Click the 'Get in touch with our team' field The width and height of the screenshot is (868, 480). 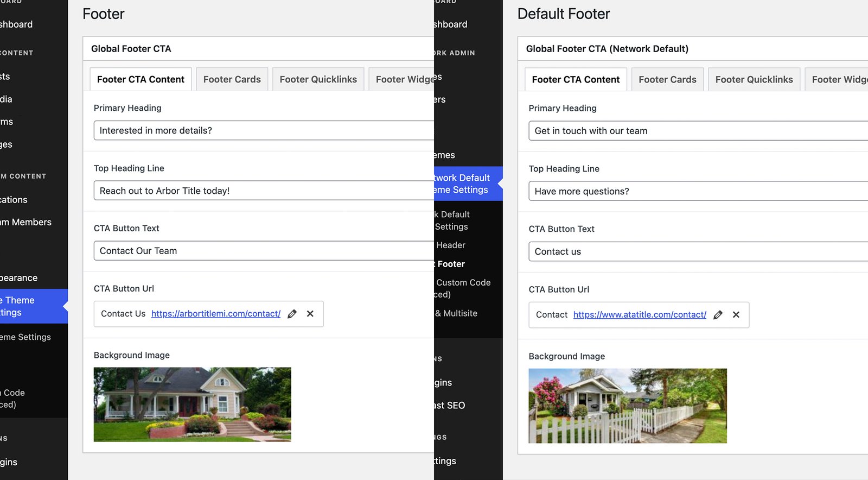697,131
